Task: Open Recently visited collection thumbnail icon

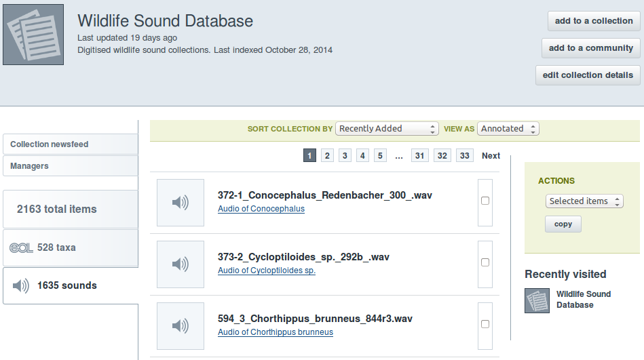Action: [x=537, y=300]
